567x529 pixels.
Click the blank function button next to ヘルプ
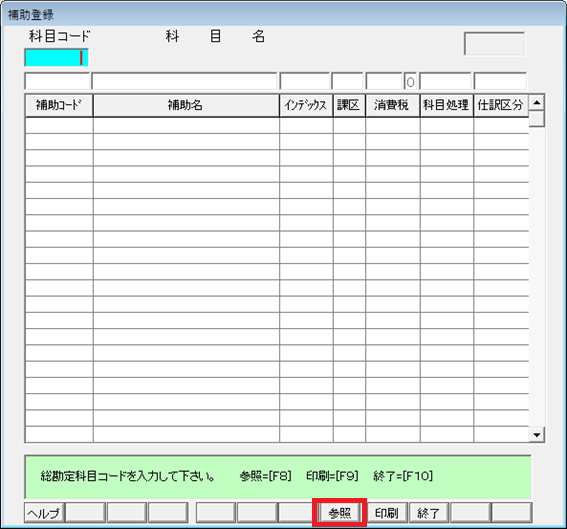85,513
